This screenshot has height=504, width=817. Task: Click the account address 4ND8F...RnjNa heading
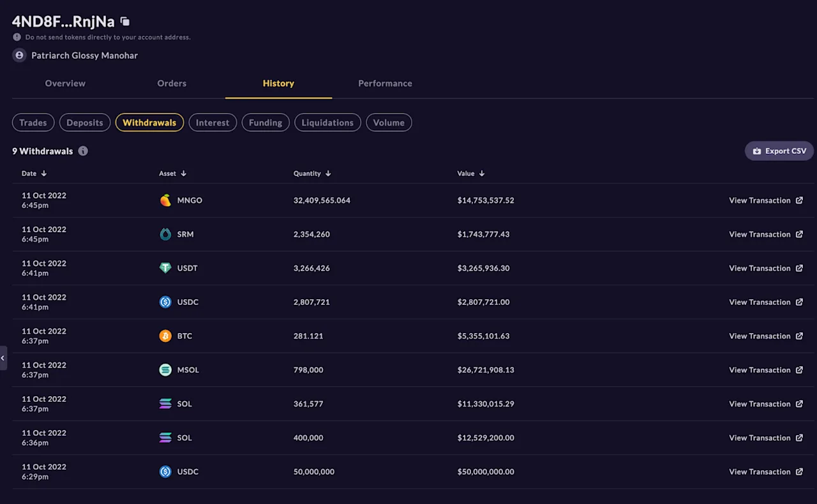point(63,22)
